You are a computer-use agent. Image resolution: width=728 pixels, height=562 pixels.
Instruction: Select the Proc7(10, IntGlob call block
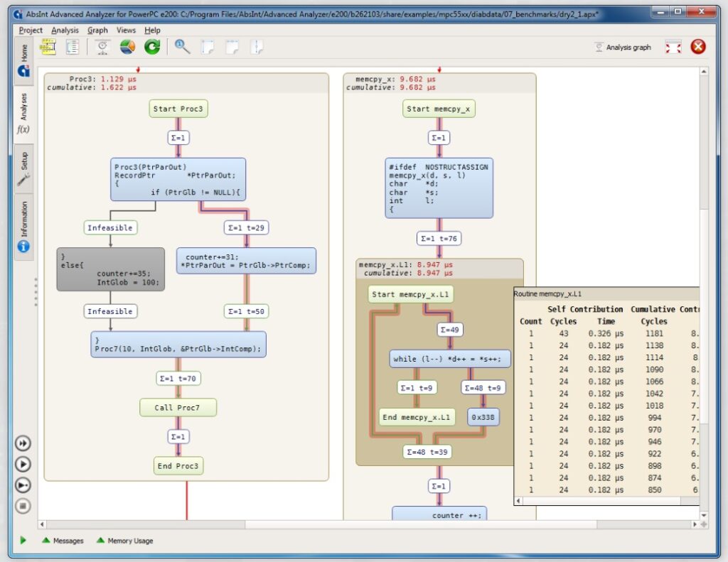point(178,345)
